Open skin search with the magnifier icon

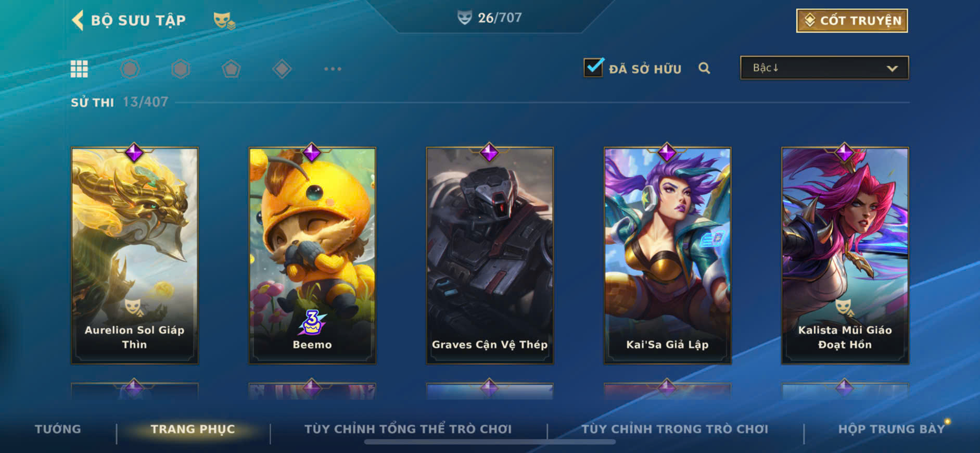tap(704, 68)
